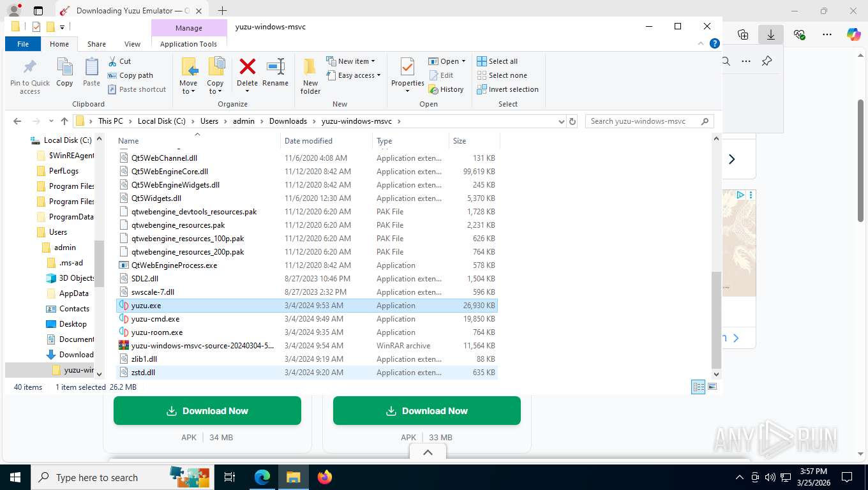Select the Application Tools tab
Viewport: 868px width, 490px height.
point(188,44)
